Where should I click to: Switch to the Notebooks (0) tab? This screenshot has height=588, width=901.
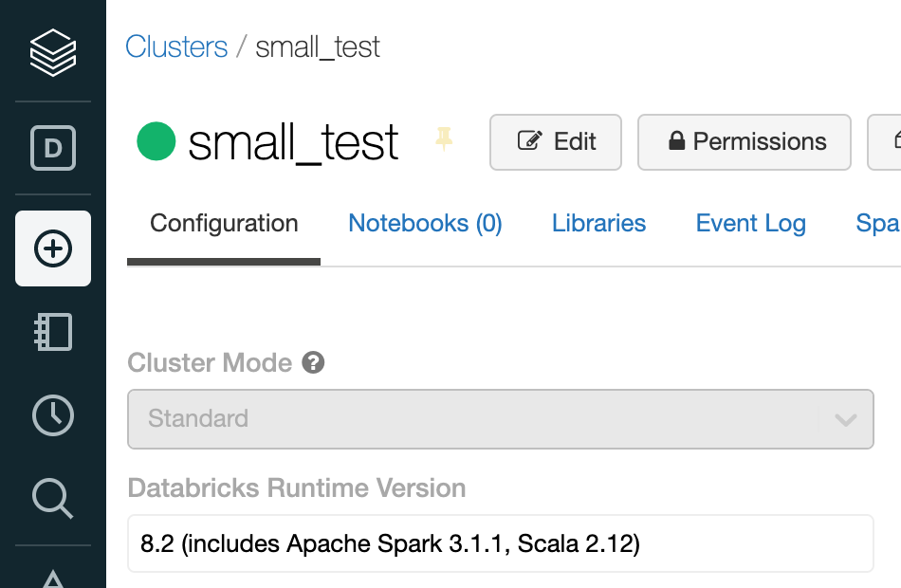tap(424, 223)
